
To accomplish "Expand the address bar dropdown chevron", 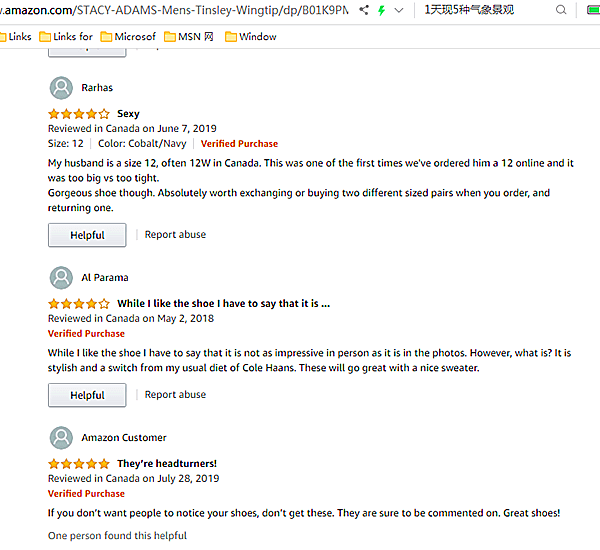I will [399, 10].
